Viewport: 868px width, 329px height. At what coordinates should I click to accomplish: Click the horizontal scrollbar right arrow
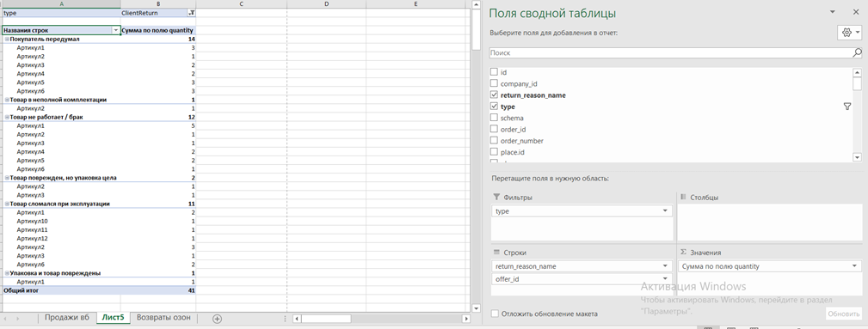(x=466, y=319)
